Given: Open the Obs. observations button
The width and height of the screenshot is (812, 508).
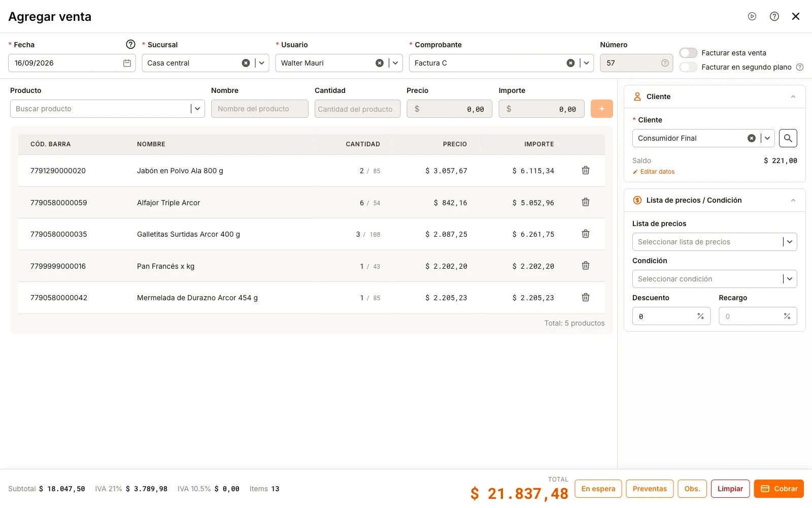Looking at the screenshot, I should pos(692,489).
